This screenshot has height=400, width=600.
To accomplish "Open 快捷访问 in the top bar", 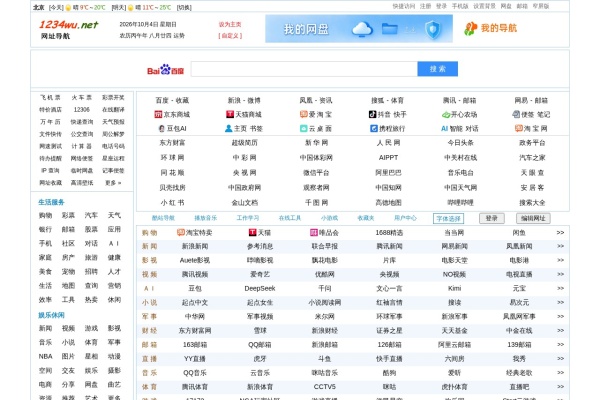I will tap(404, 6).
